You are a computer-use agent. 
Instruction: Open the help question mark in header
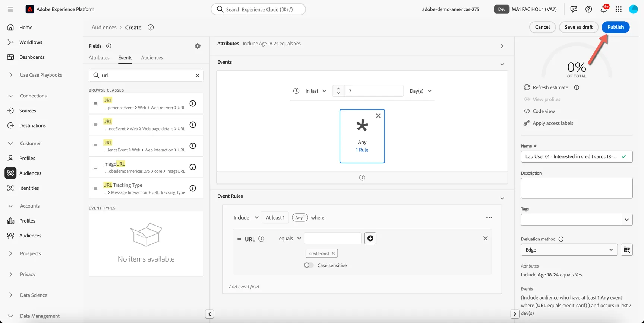click(589, 9)
